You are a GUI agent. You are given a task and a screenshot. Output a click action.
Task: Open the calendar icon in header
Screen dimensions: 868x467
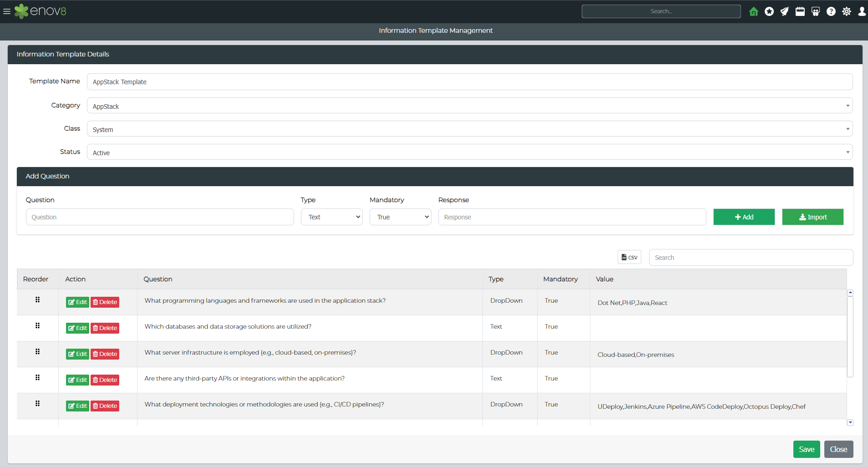[800, 11]
